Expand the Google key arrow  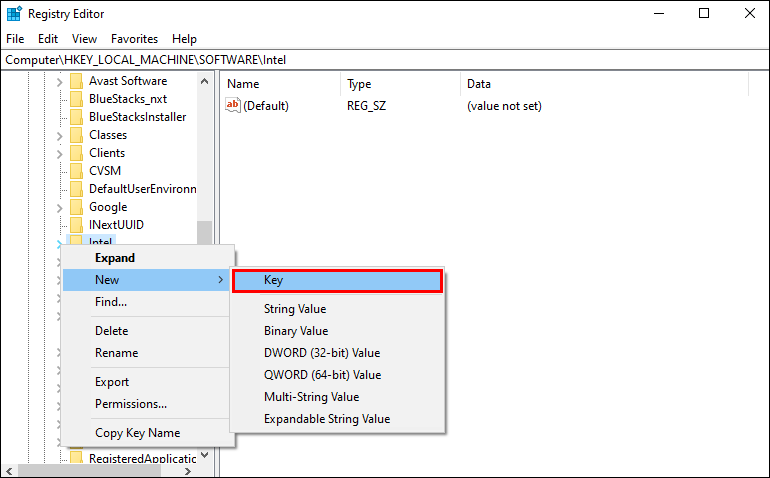[x=60, y=207]
